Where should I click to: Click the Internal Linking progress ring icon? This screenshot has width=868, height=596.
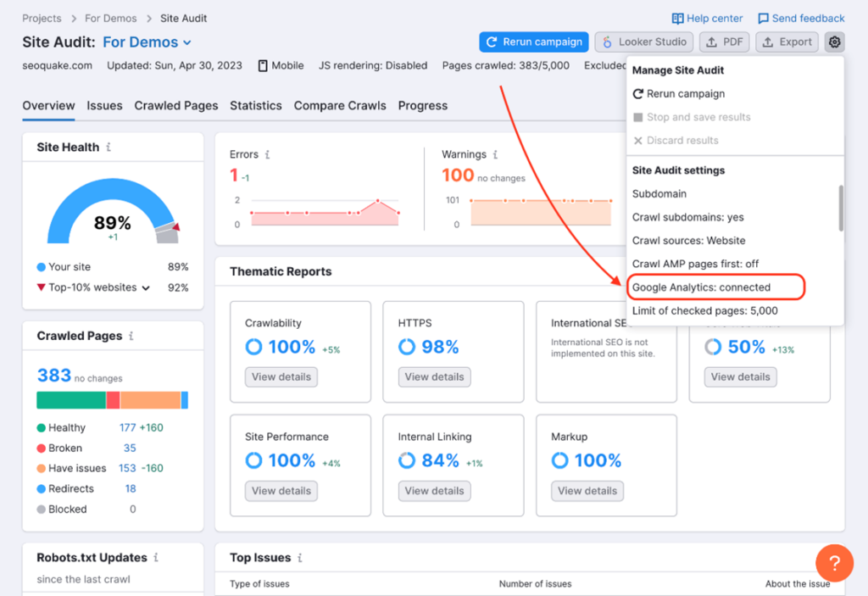407,460
